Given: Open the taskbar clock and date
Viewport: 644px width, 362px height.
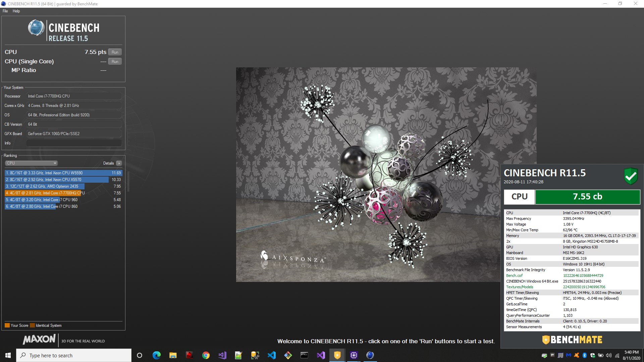Looking at the screenshot, I should pos(631,355).
